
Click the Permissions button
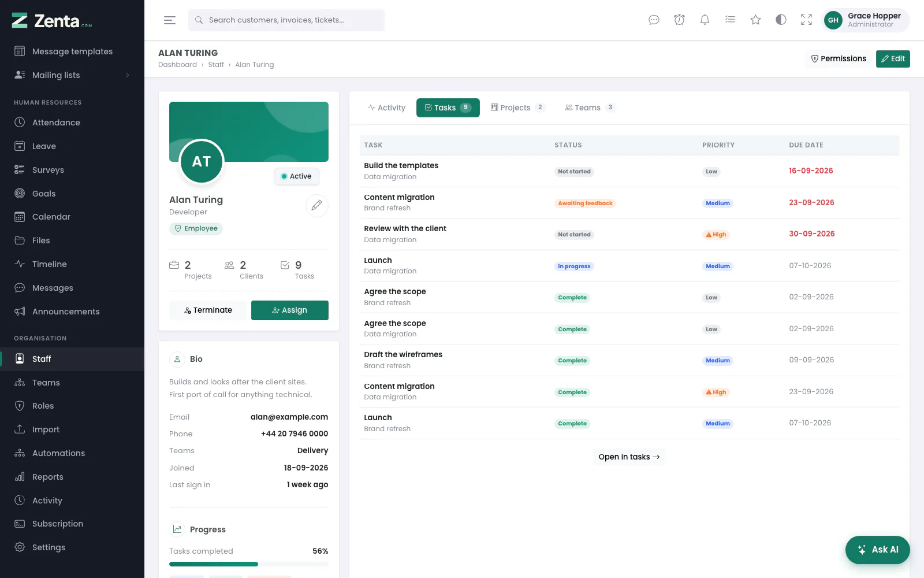[839, 59]
